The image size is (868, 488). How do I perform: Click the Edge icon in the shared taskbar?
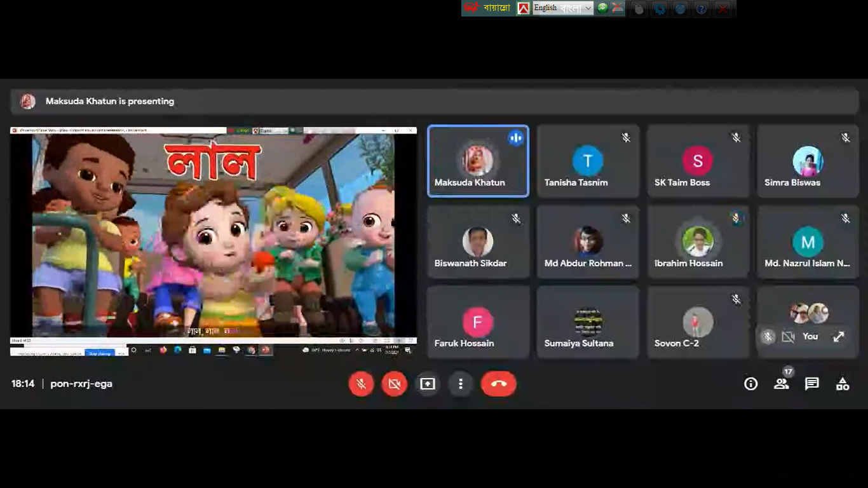(x=177, y=349)
